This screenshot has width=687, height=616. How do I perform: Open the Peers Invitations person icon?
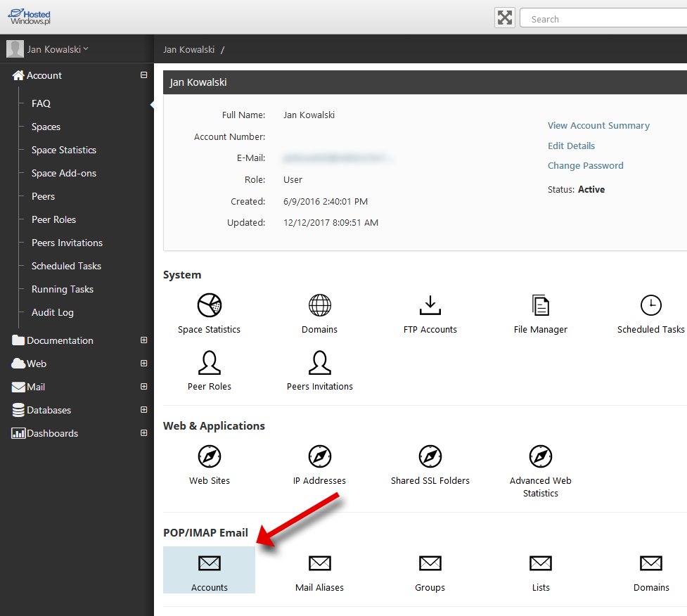(x=320, y=362)
